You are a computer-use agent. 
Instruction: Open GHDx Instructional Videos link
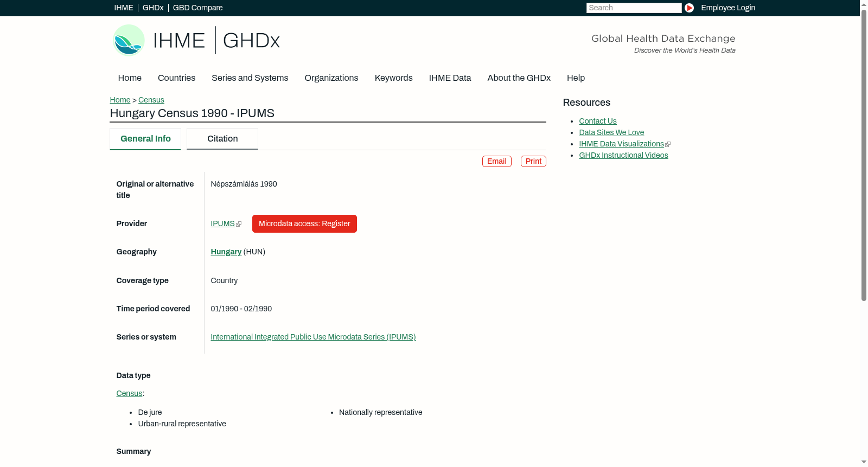623,155
